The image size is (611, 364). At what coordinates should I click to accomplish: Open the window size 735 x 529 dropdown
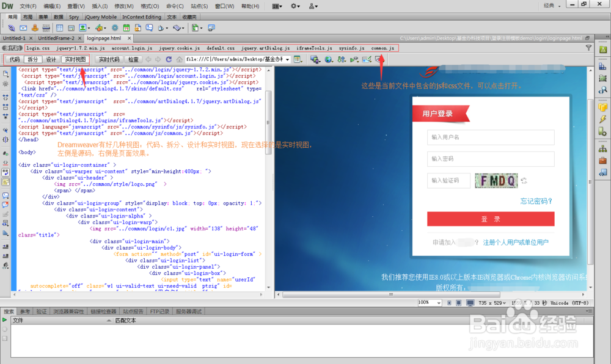click(x=492, y=303)
